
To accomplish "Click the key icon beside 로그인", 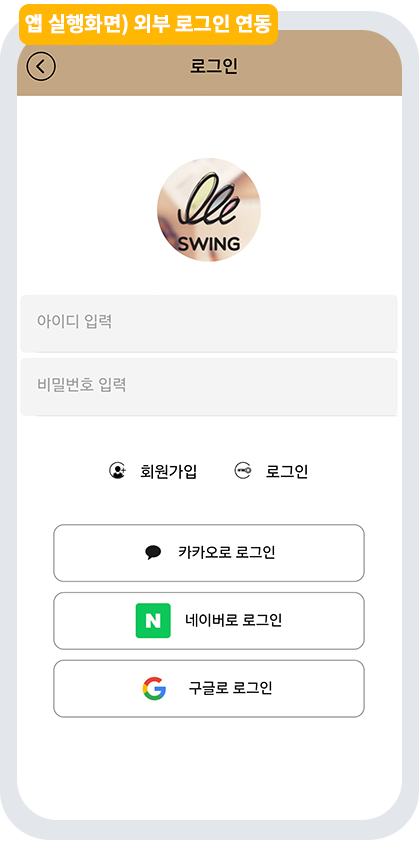I will [x=242, y=471].
